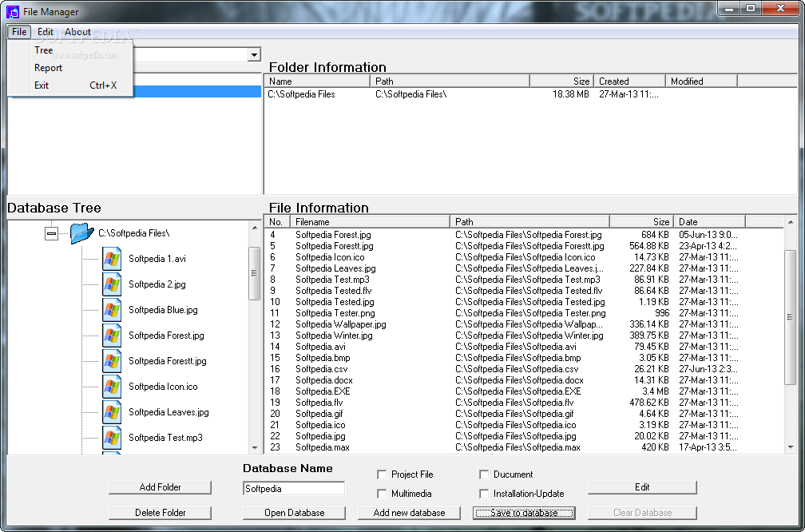Screen dimensions: 805x532
Task: Sort files by Filename column header
Action: pyautogui.click(x=371, y=222)
